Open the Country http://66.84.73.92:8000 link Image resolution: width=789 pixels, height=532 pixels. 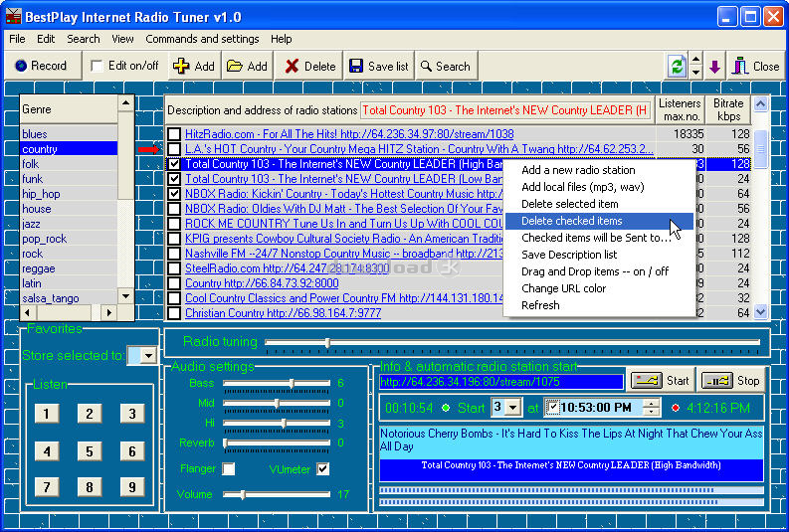262,283
